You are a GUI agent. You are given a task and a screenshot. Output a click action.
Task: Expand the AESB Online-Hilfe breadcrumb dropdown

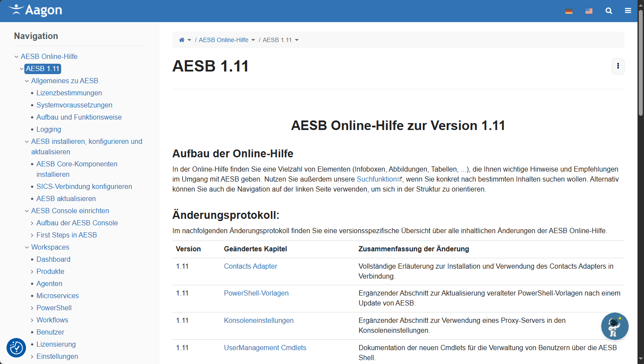coord(253,40)
